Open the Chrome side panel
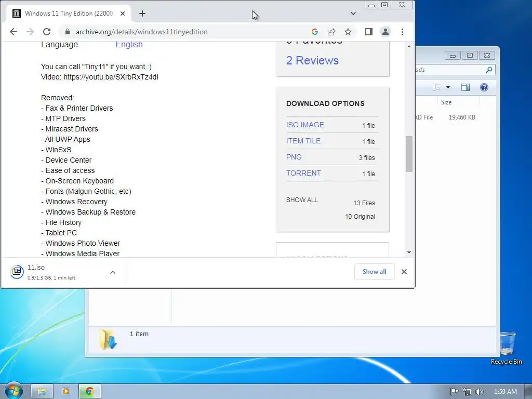 pyautogui.click(x=369, y=32)
